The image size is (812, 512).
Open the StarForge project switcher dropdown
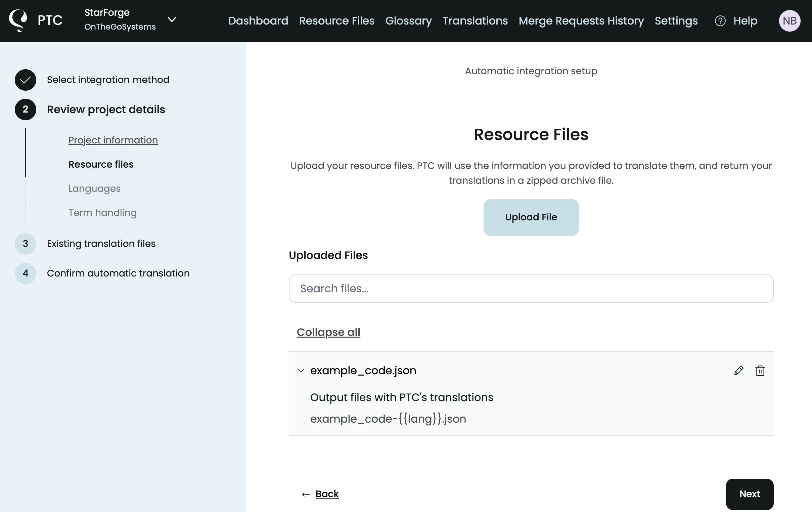tap(172, 19)
